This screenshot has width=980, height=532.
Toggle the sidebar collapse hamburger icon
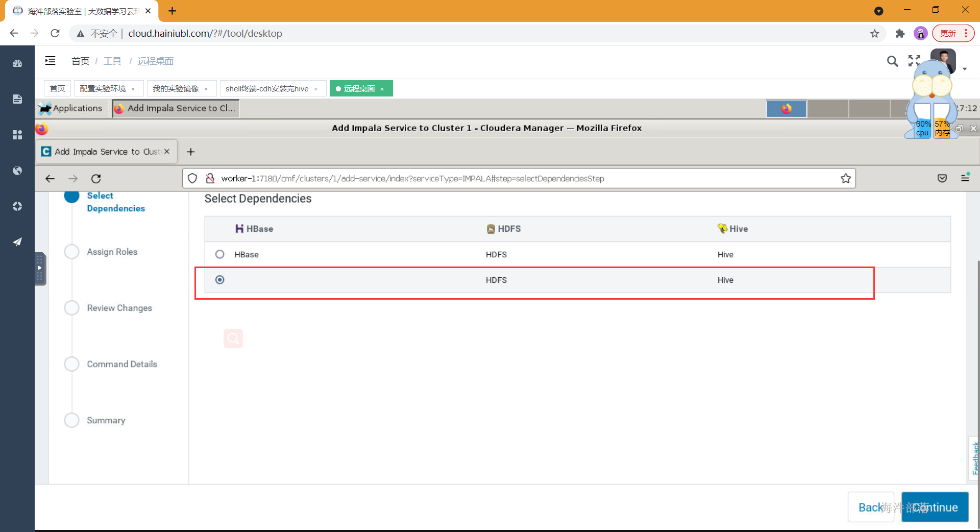50,61
